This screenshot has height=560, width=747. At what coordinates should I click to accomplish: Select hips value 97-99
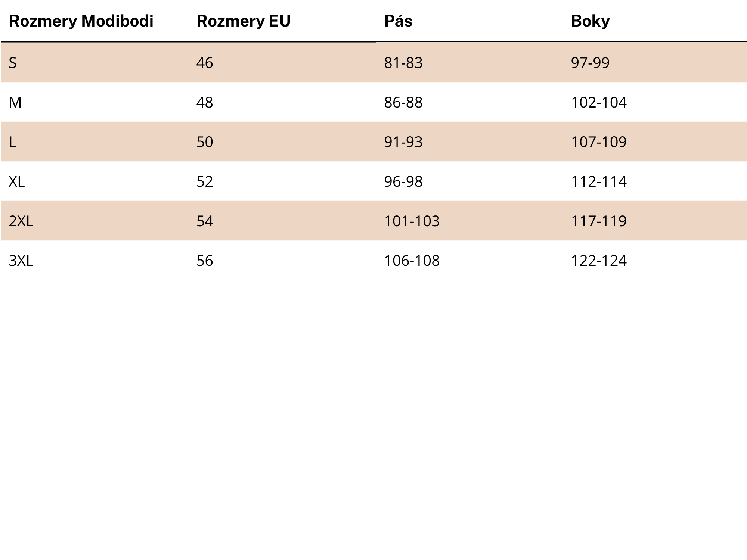coord(590,63)
